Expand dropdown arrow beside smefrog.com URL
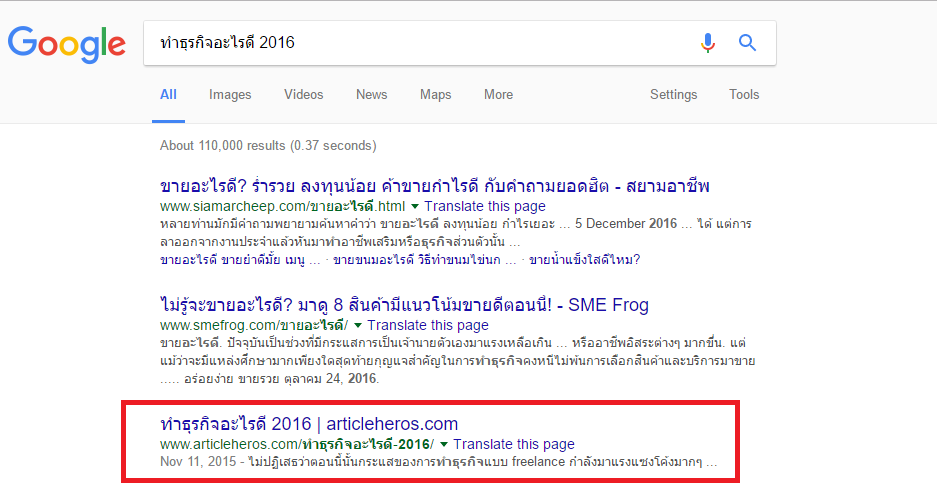The width and height of the screenshot is (937, 492). coord(358,326)
